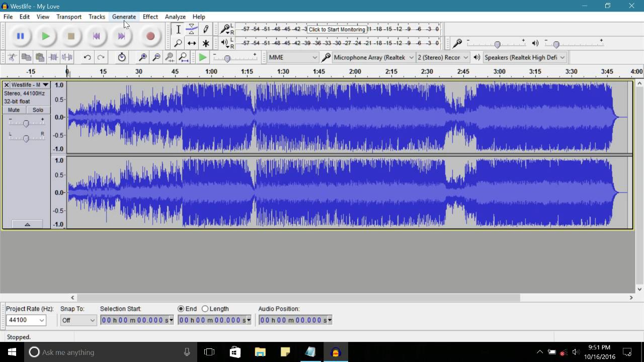
Task: Select the Zoom tool magnifier
Action: pos(178,43)
